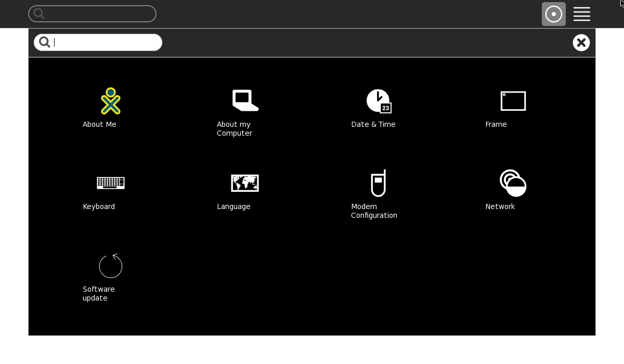Screen dimensions: 624x364
Task: Switch to the list view
Action: [581, 14]
